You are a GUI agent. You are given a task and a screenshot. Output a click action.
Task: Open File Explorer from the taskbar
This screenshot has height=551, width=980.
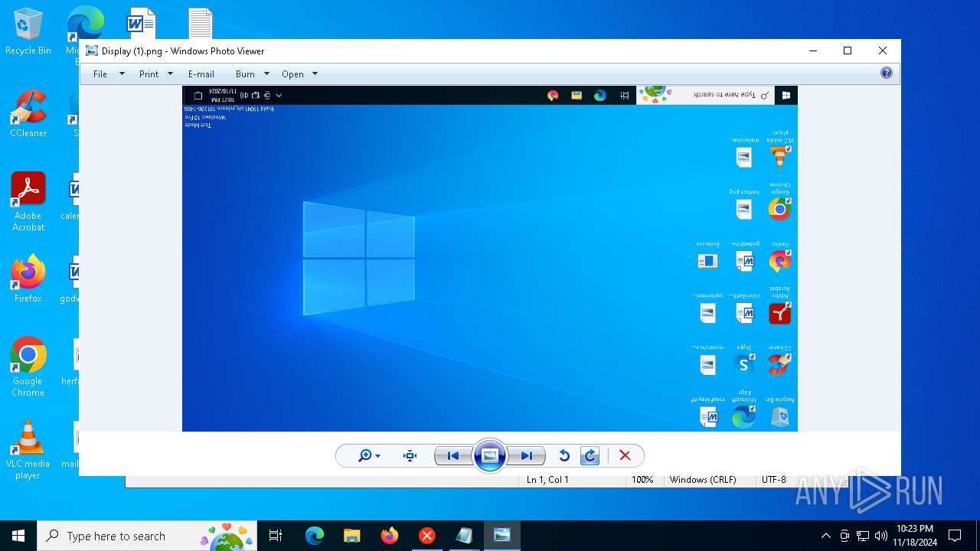(x=351, y=536)
